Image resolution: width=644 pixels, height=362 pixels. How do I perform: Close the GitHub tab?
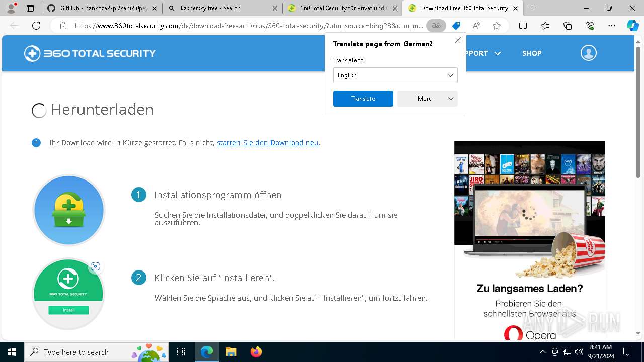click(154, 8)
